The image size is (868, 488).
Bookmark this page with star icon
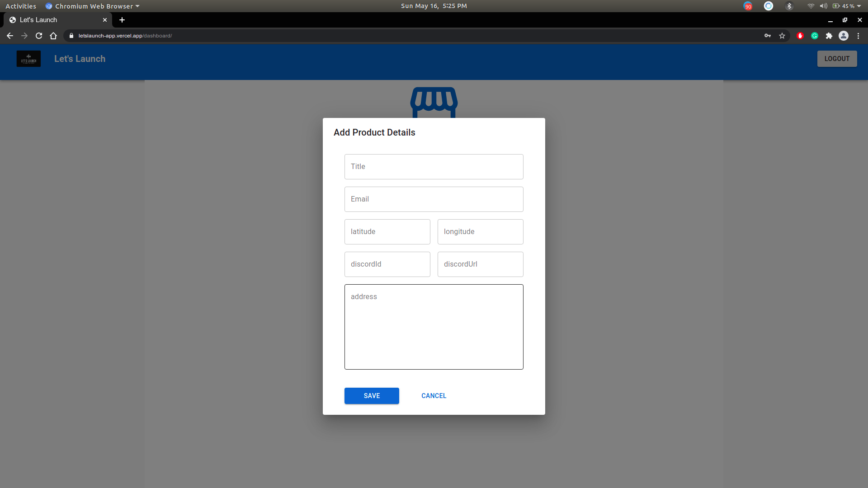(782, 36)
